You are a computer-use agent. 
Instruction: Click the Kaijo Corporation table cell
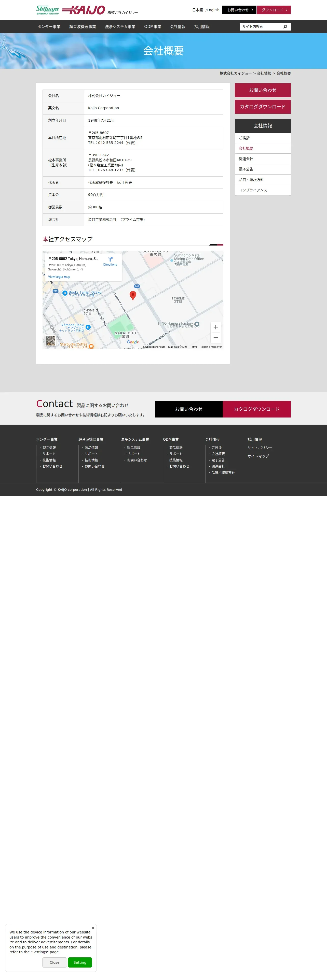(x=153, y=108)
